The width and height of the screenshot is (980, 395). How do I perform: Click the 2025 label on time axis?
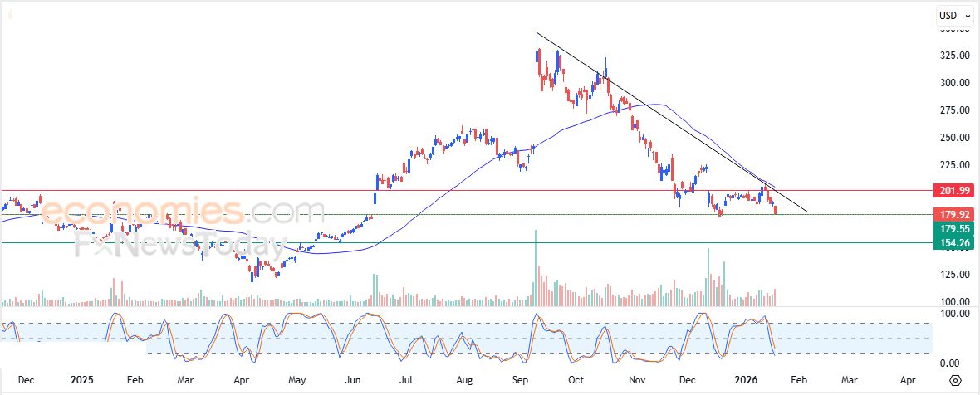[81, 379]
